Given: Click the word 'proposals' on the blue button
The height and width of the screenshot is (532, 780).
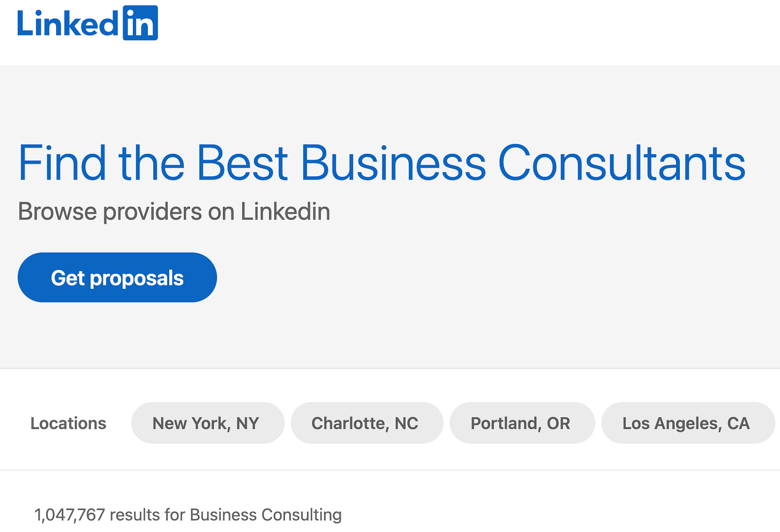Looking at the screenshot, I should point(137,278).
